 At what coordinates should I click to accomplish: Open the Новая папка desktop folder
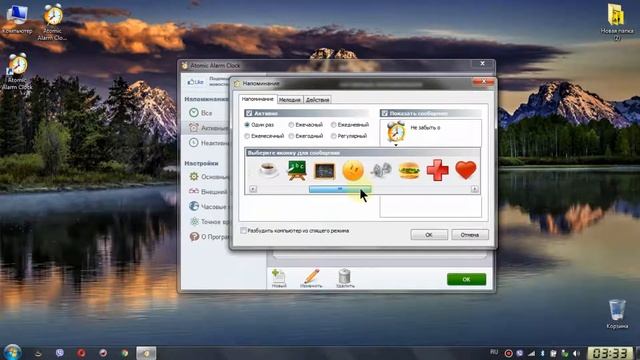tap(616, 22)
